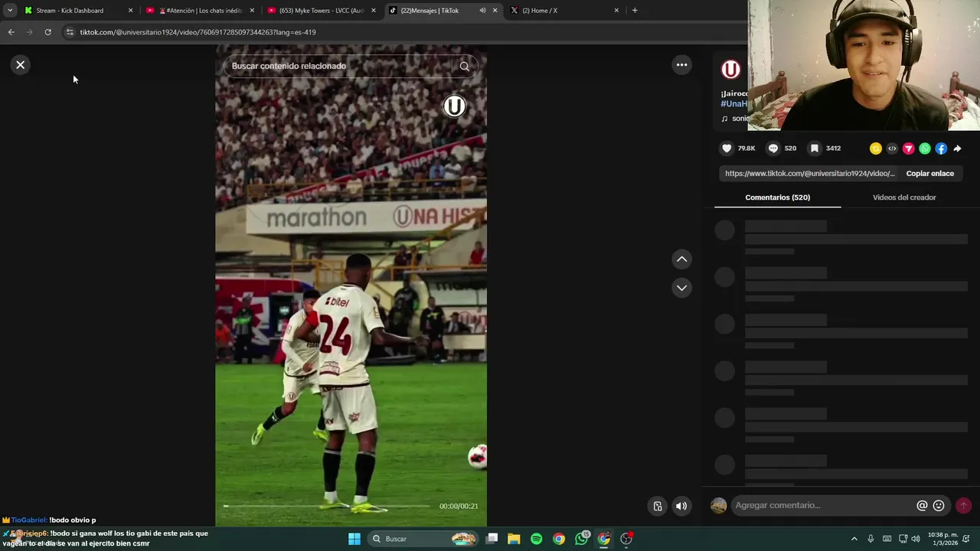This screenshot has height=551, width=980.
Task: Open a new browser tab
Action: pyautogui.click(x=635, y=11)
